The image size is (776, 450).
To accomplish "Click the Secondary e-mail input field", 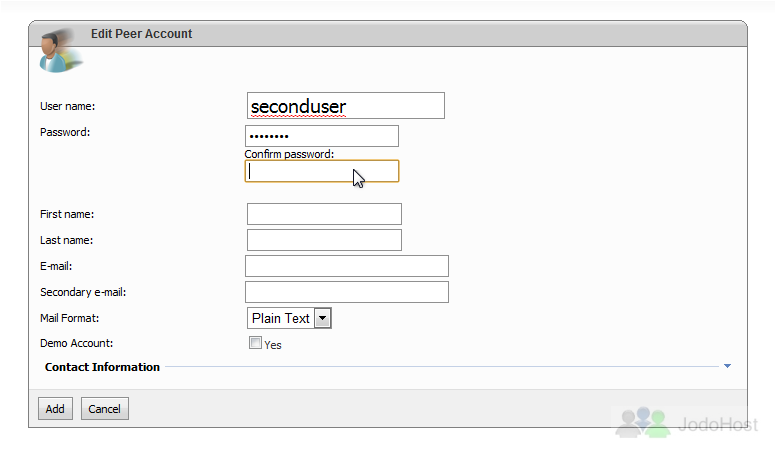I will (346, 292).
